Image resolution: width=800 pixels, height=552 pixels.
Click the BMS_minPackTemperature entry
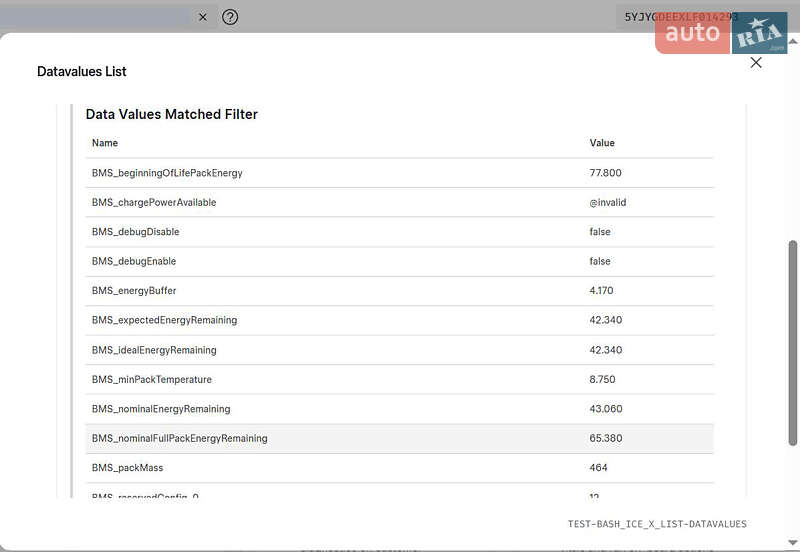[x=152, y=380]
